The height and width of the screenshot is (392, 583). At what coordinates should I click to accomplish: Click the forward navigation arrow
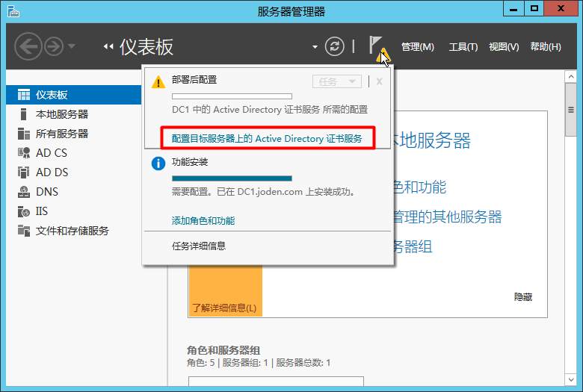pyautogui.click(x=54, y=46)
